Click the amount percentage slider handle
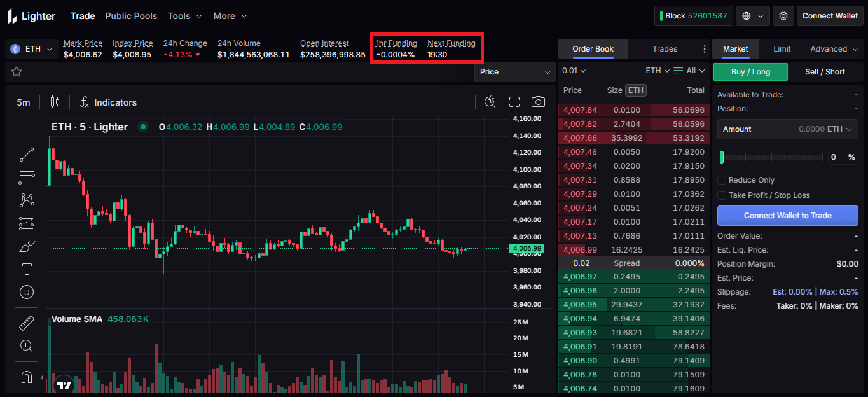 722,157
